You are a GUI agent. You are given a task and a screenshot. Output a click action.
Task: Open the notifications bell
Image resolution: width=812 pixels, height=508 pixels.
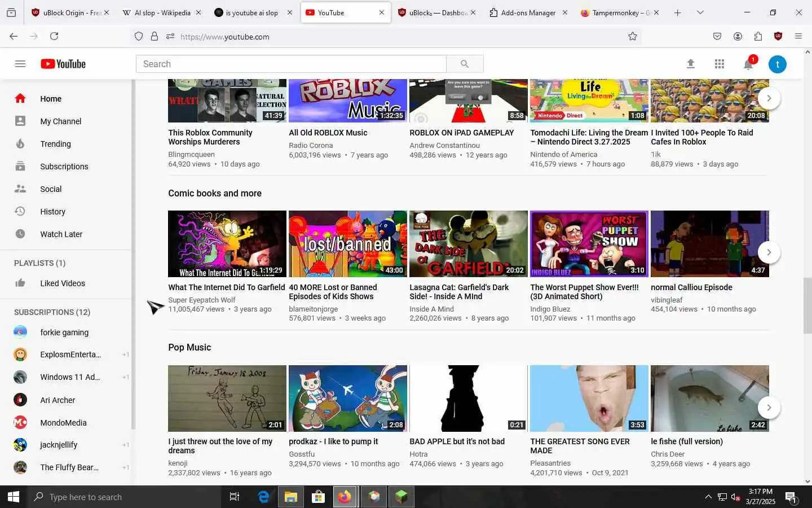click(749, 64)
